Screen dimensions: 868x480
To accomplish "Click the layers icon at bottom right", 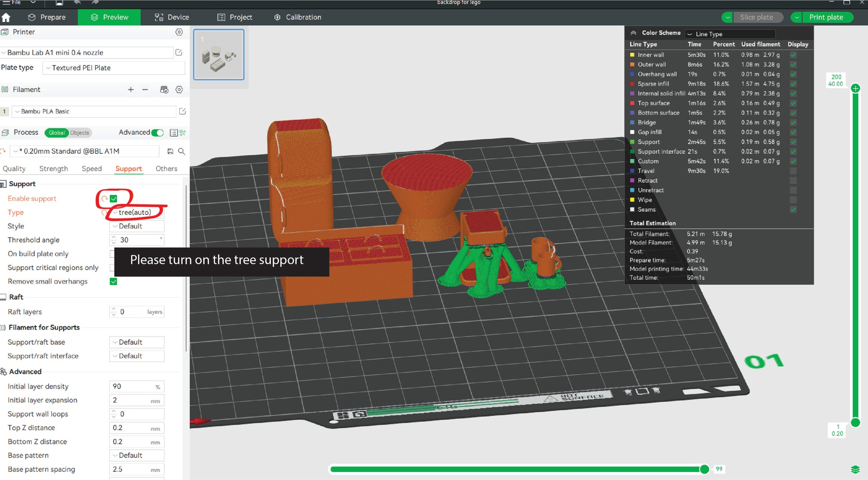I will 855,469.
